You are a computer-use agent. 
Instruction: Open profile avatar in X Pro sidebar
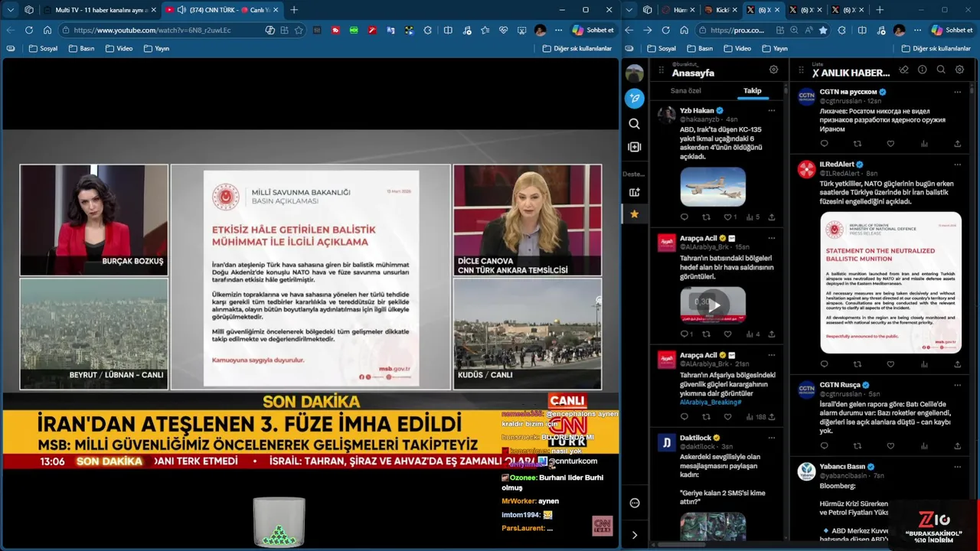point(634,73)
